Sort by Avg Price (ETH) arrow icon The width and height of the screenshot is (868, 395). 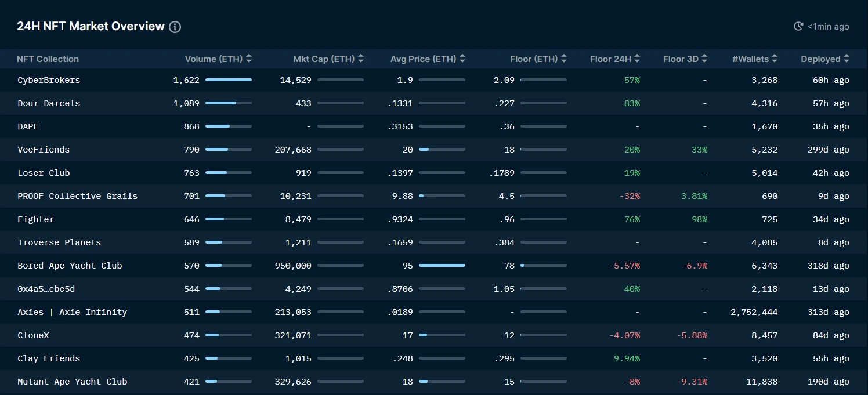point(462,59)
